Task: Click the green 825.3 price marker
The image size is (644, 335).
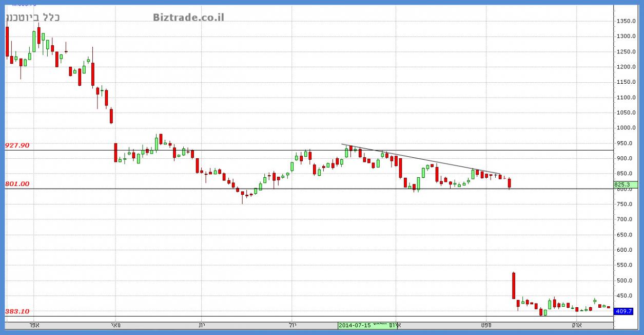Action: pos(625,184)
